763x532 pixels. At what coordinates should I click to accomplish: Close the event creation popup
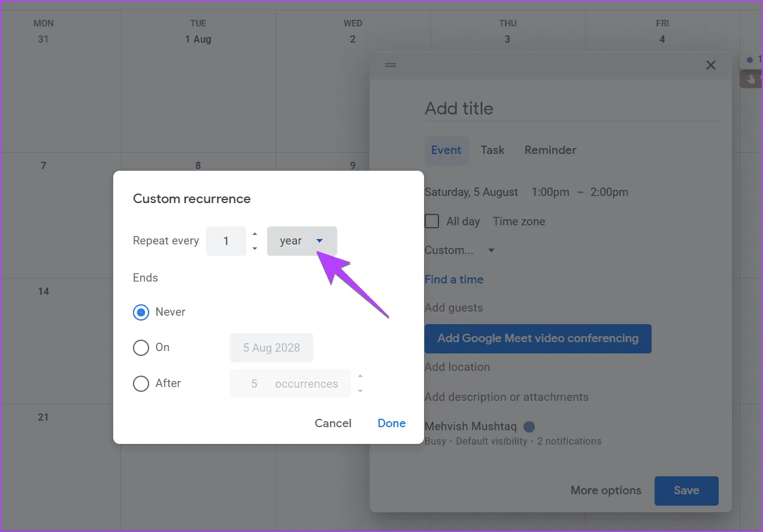711,65
